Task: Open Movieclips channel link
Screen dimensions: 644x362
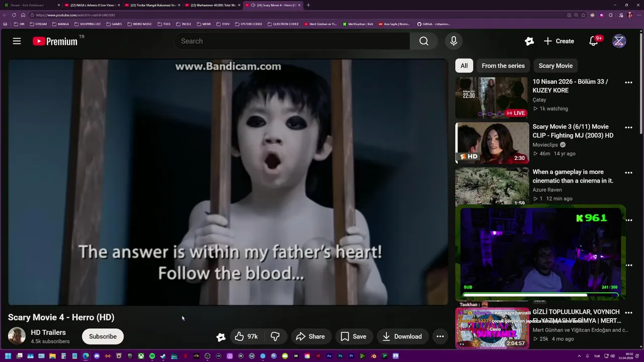Action: (545, 145)
